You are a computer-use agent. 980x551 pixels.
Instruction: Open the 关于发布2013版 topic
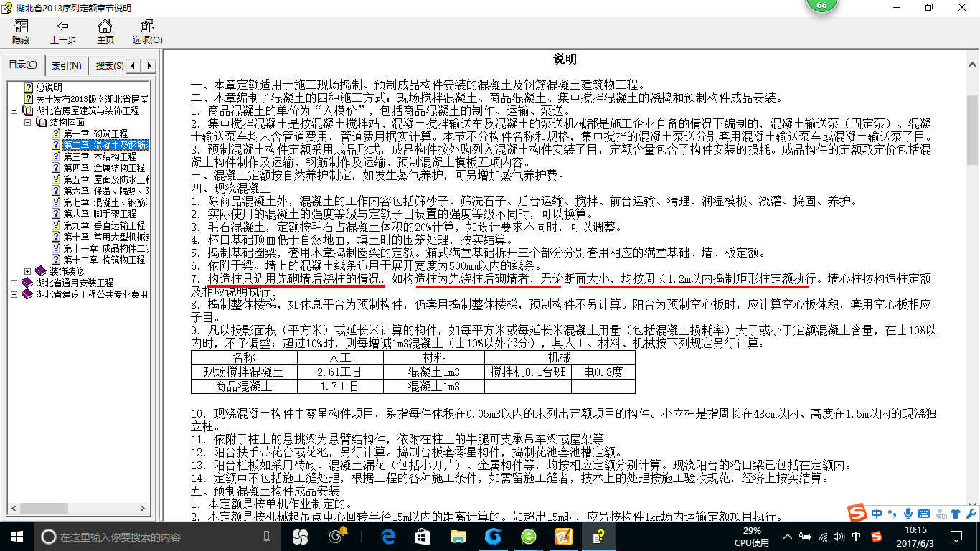[92, 99]
